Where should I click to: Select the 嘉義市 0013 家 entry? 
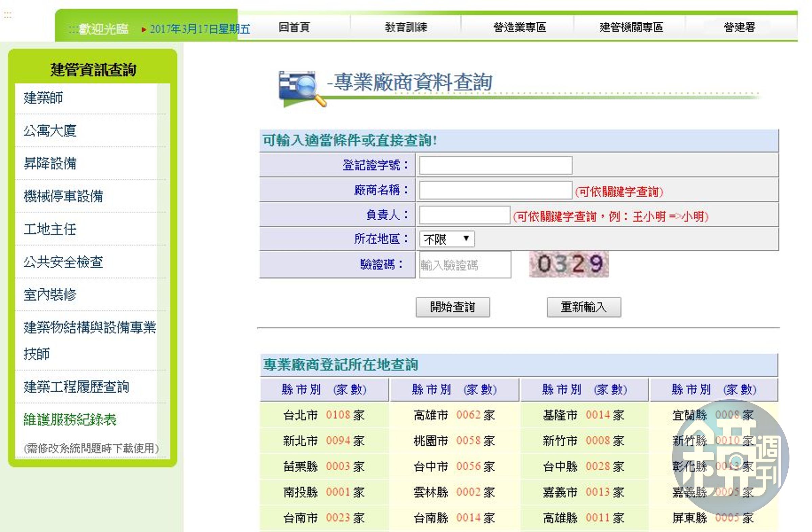click(x=584, y=492)
